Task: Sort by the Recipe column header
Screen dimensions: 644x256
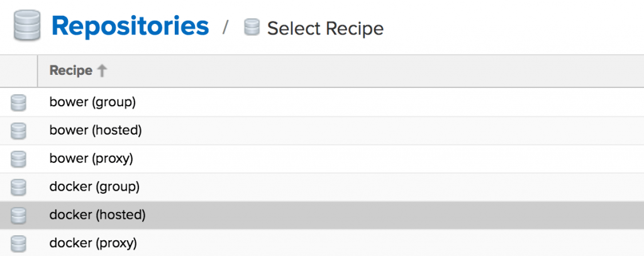Action: (70, 70)
